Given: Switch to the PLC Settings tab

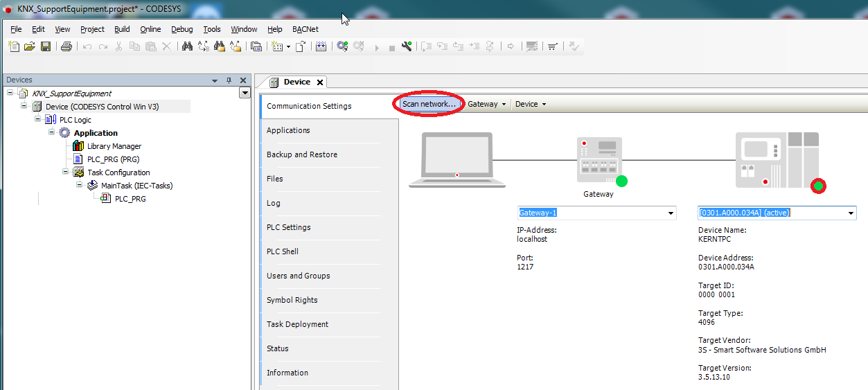Looking at the screenshot, I should coord(288,227).
